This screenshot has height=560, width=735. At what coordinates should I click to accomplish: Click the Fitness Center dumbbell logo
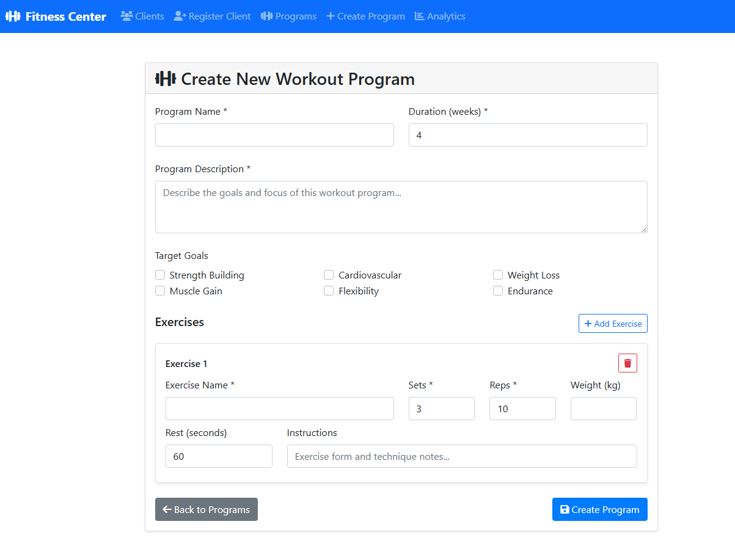13,16
